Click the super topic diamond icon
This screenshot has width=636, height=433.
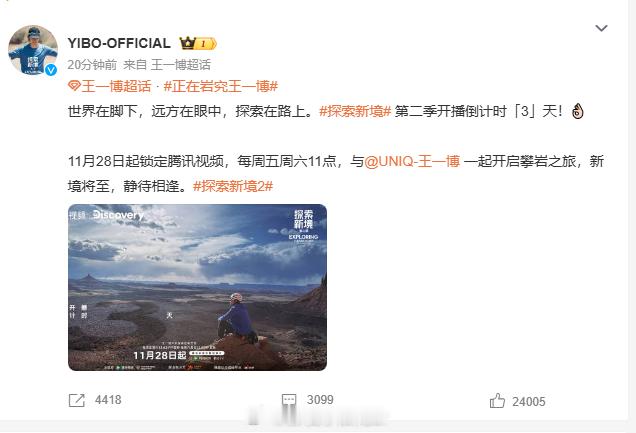coord(74,86)
